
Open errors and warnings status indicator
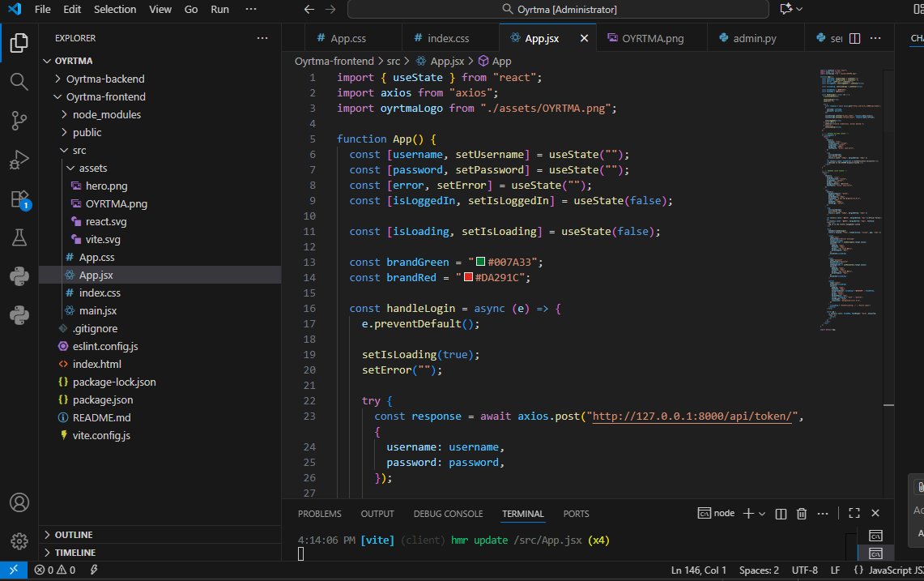55,570
